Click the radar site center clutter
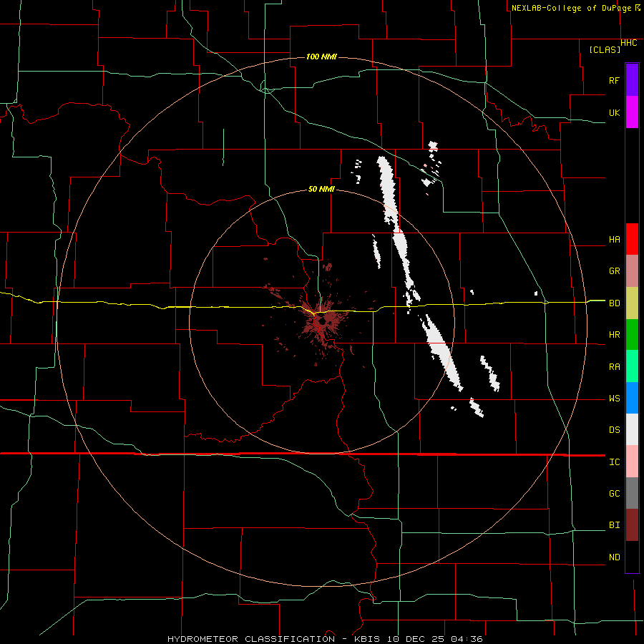 321,321
